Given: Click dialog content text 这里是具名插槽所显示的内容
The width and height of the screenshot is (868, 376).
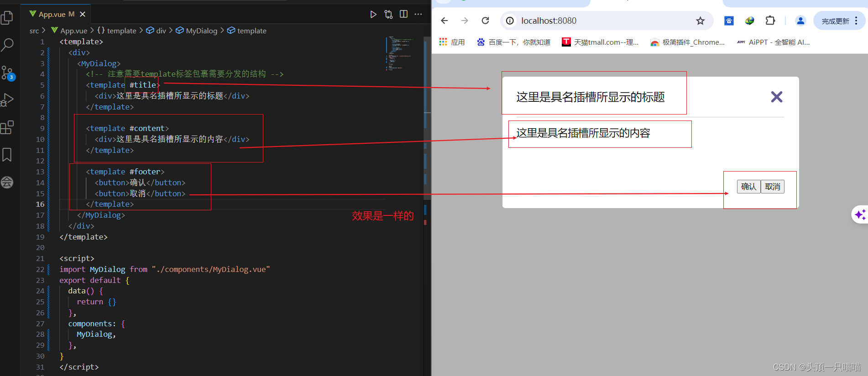Looking at the screenshot, I should coord(583,133).
